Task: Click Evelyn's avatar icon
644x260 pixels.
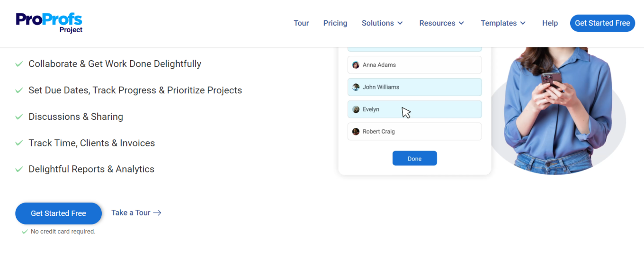Action: [356, 109]
